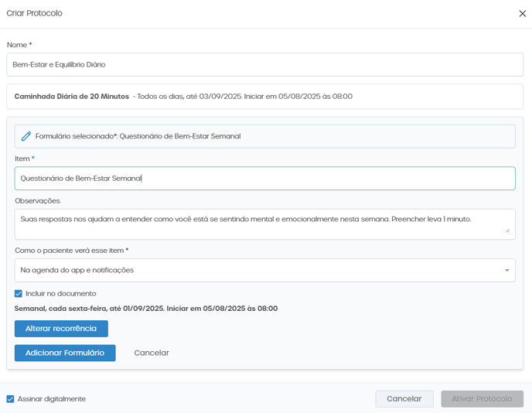Viewport: 532px width, 413px height.
Task: Open the 'Como o paciente verá esse item' dropdown
Action: (264, 270)
